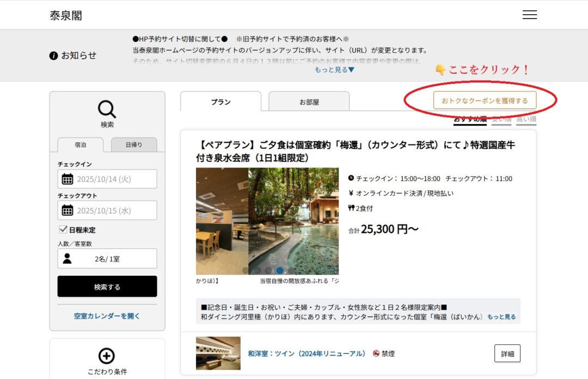Switch to the お部屋 tab

point(309,102)
